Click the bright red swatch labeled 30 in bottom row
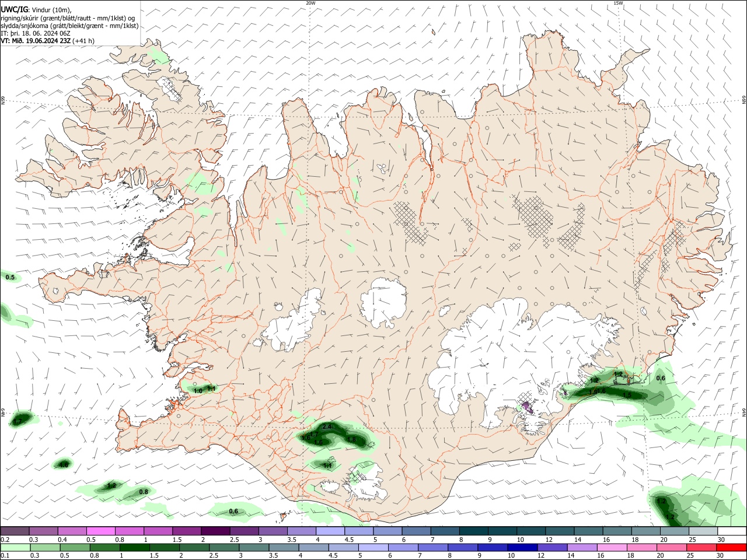 tap(731, 548)
